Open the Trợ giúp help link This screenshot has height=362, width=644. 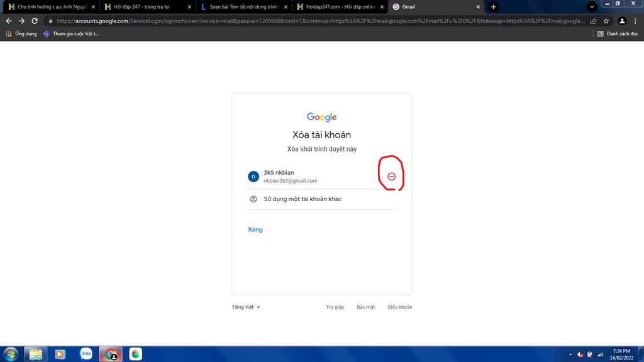pyautogui.click(x=335, y=307)
